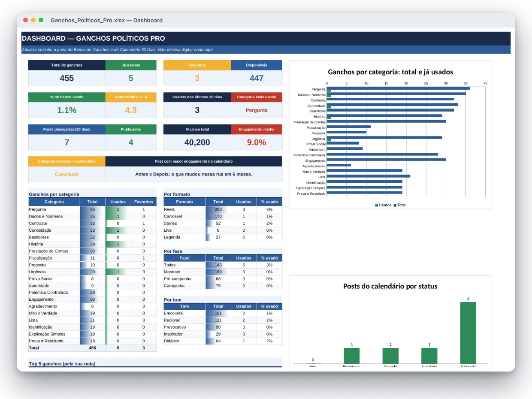
Task: Select the 1.1% value
Action: click(x=67, y=110)
